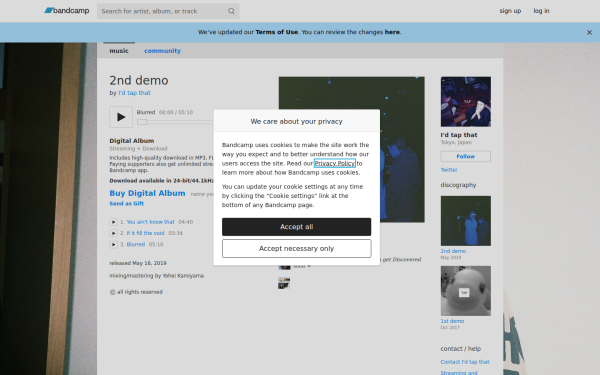This screenshot has height=375, width=600.
Task: Click the 'all rights reserved' text
Action: click(x=136, y=292)
